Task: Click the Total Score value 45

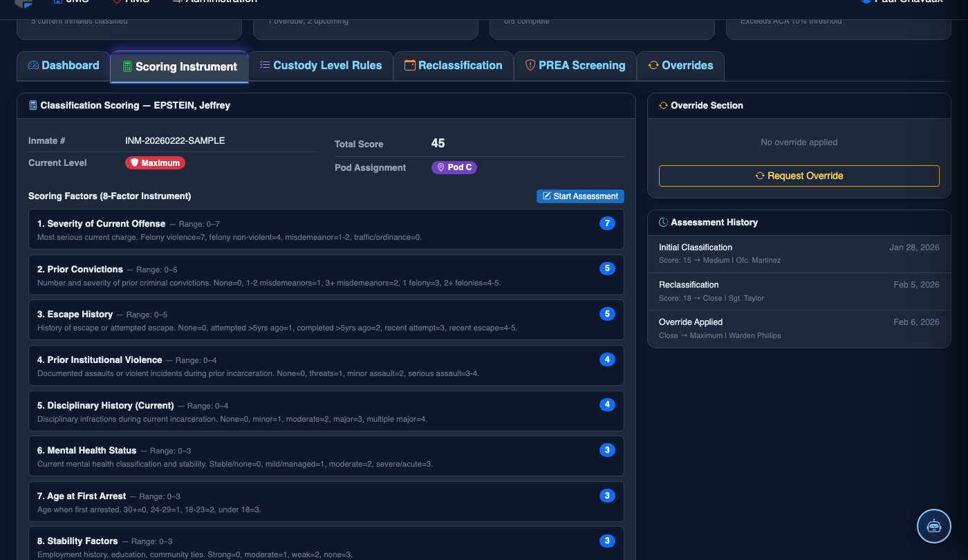Action: 438,144
